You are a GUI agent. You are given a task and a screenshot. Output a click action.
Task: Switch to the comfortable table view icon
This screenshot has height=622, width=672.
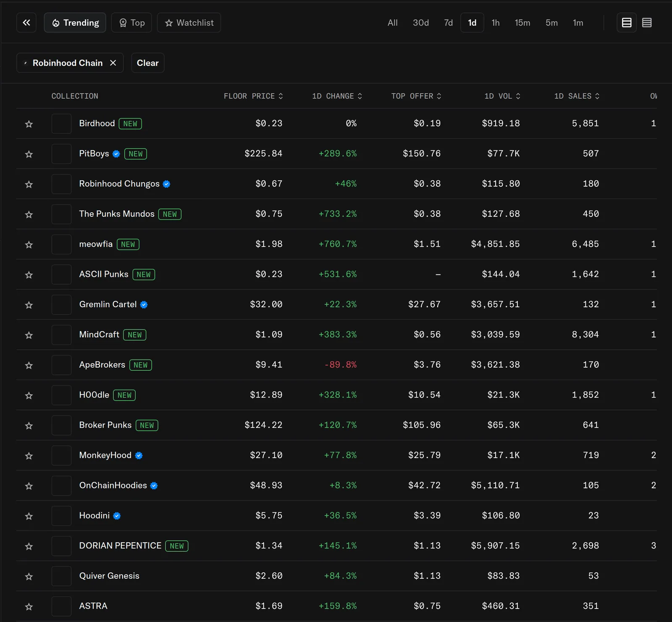(627, 23)
